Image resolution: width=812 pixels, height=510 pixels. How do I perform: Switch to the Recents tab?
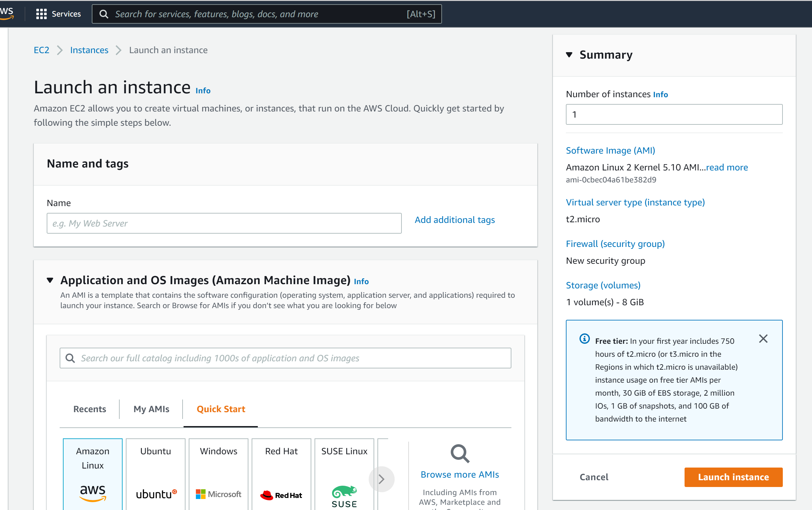click(x=90, y=409)
